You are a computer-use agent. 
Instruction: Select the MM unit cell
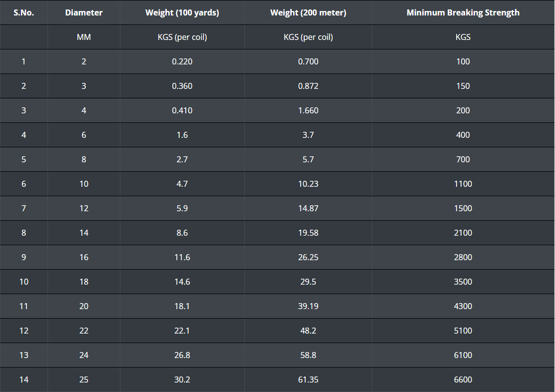tap(84, 37)
